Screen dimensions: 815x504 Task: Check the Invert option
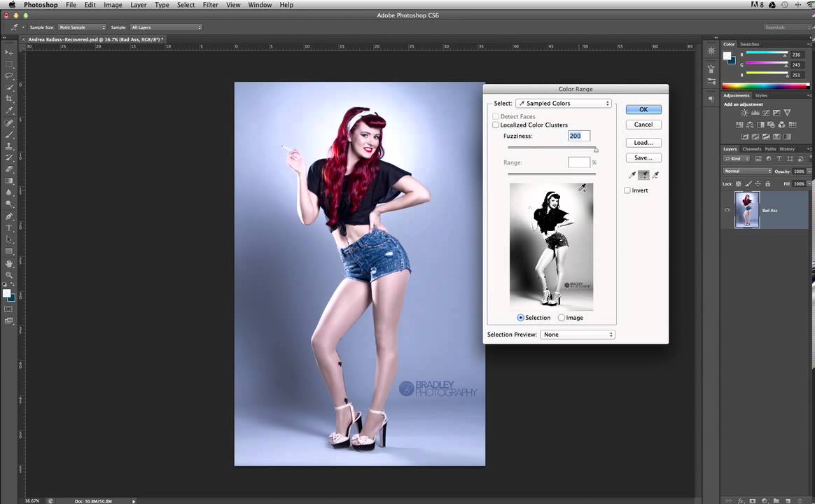coord(627,190)
